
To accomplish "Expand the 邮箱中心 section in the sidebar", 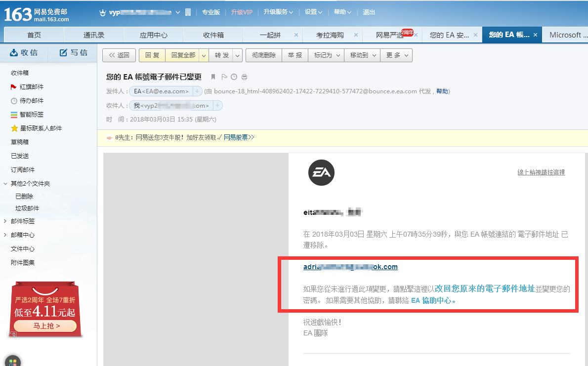I will point(5,235).
